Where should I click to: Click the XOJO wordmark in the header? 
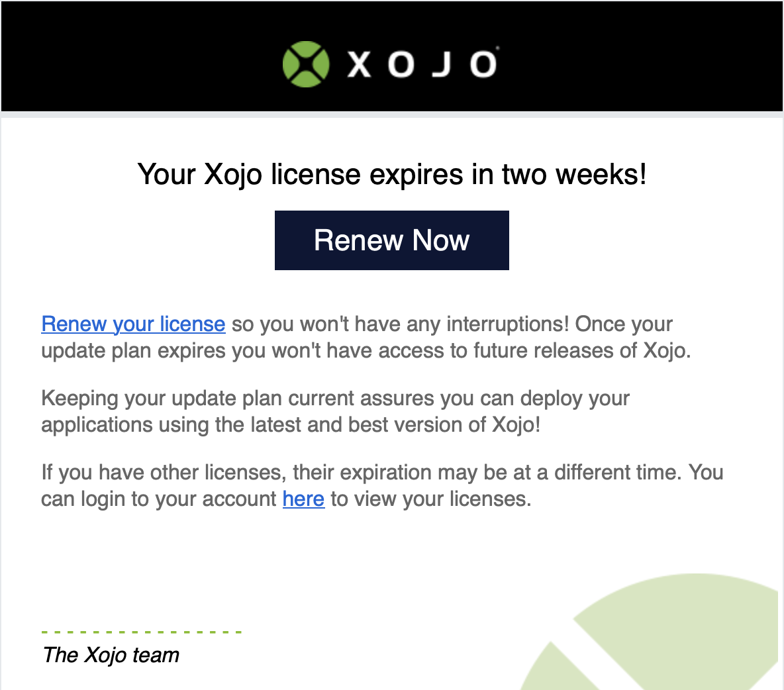(x=422, y=64)
